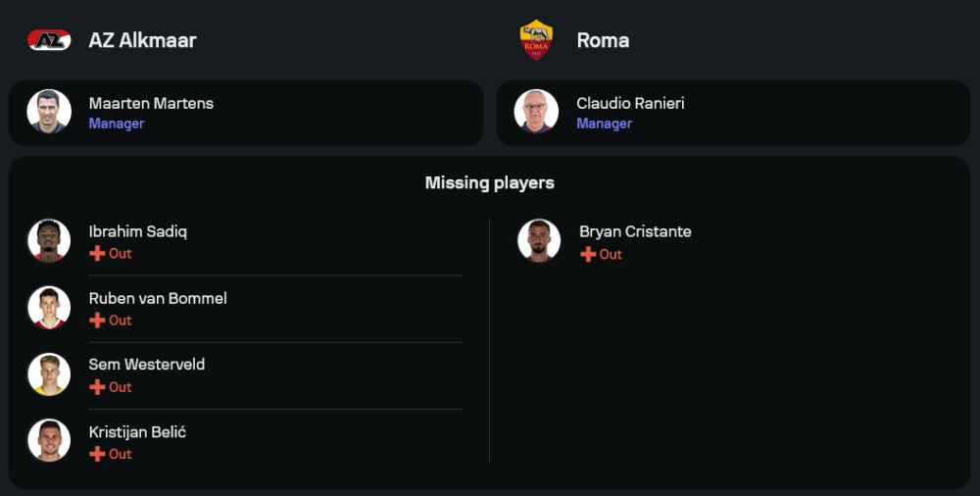The image size is (980, 496).
Task: Click Ibrahim Sadiq's player avatar
Action: pos(49,241)
